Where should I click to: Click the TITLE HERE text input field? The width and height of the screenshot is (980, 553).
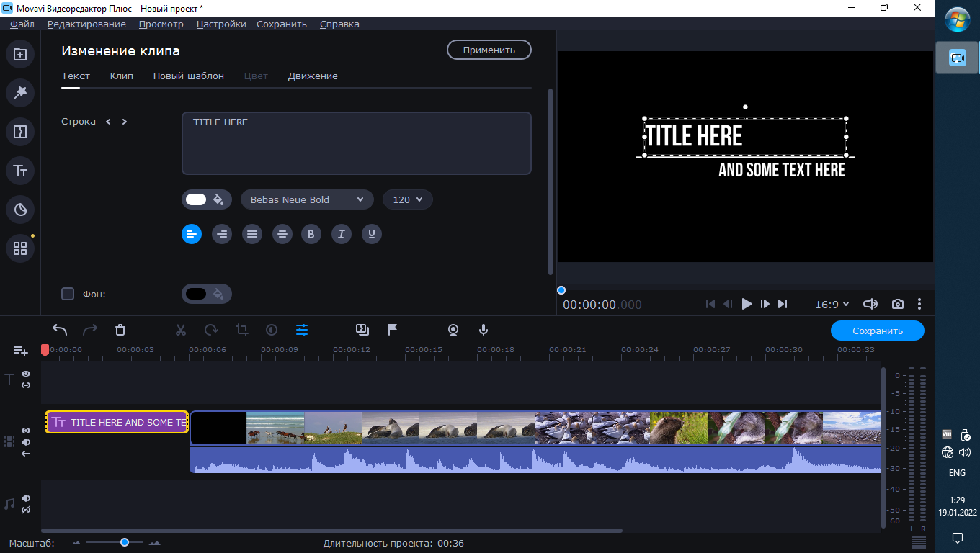356,143
